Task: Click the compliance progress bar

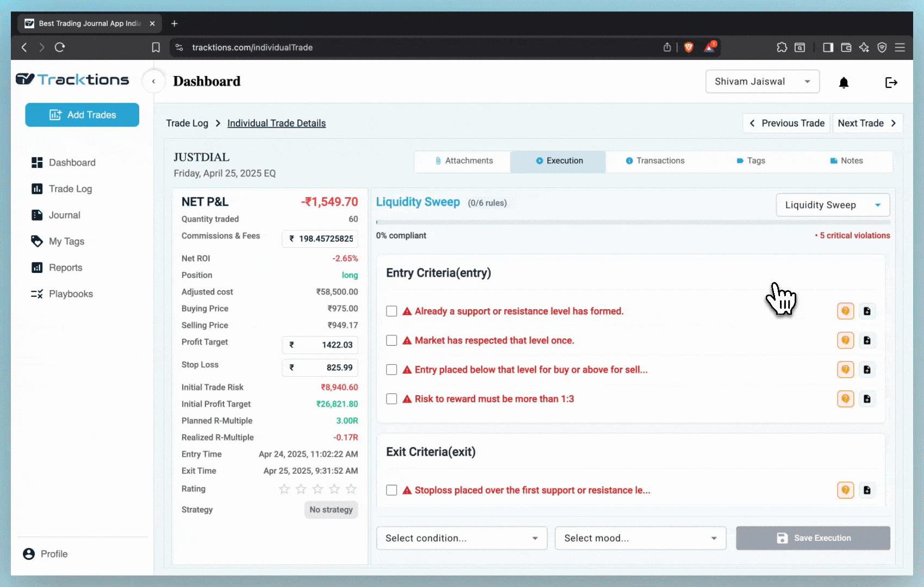Action: click(x=633, y=222)
